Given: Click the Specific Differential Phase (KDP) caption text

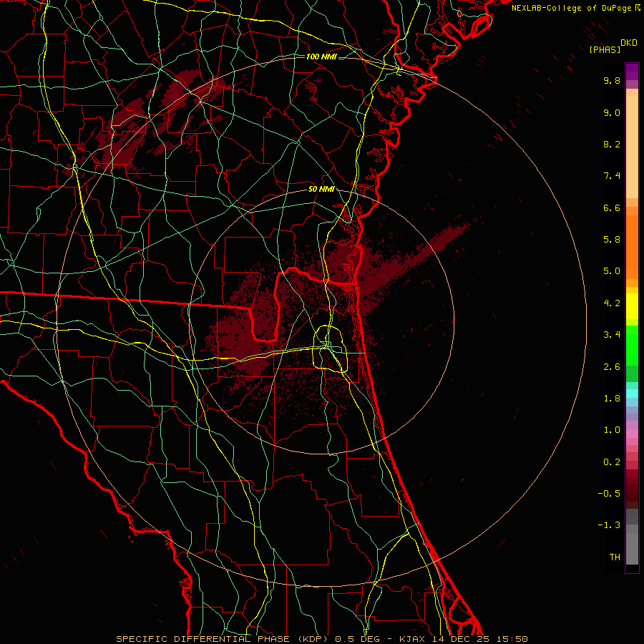Looking at the screenshot, I should pyautogui.click(x=223, y=639).
